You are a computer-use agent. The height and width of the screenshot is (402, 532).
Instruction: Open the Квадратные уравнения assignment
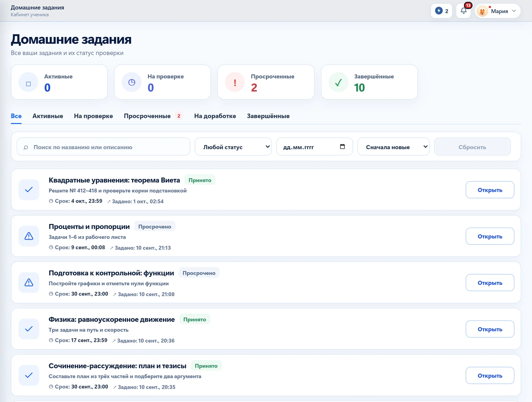(x=490, y=190)
